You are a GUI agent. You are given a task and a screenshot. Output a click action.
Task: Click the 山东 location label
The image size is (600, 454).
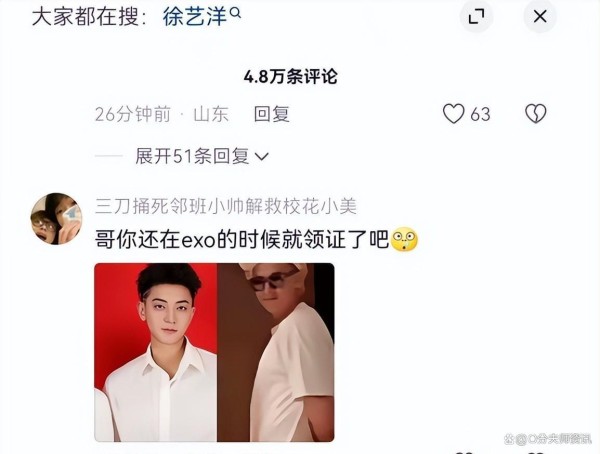coord(211,114)
